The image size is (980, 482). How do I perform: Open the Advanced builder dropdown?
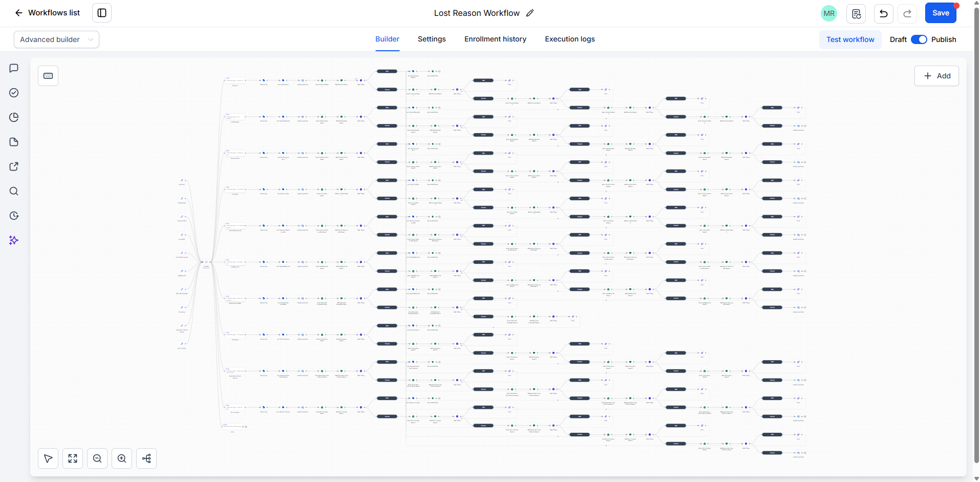(56, 39)
